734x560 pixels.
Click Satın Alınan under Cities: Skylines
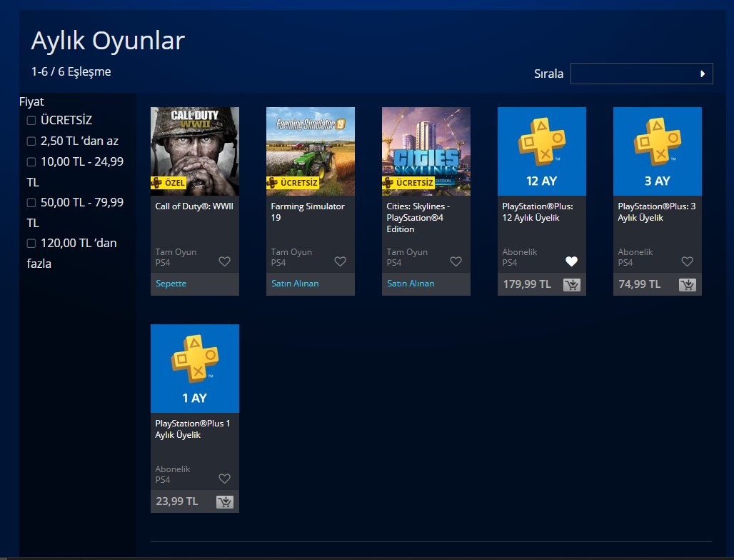[x=411, y=284]
